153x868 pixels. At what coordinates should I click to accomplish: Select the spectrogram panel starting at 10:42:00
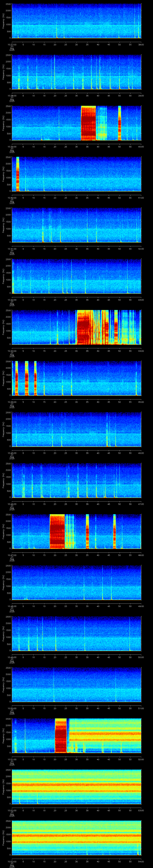76,276
